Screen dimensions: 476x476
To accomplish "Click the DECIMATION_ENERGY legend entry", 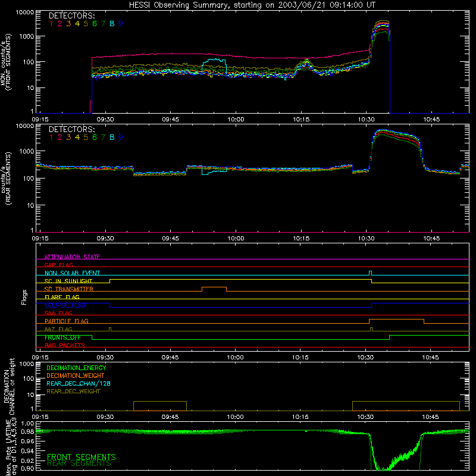I will coord(76,368).
